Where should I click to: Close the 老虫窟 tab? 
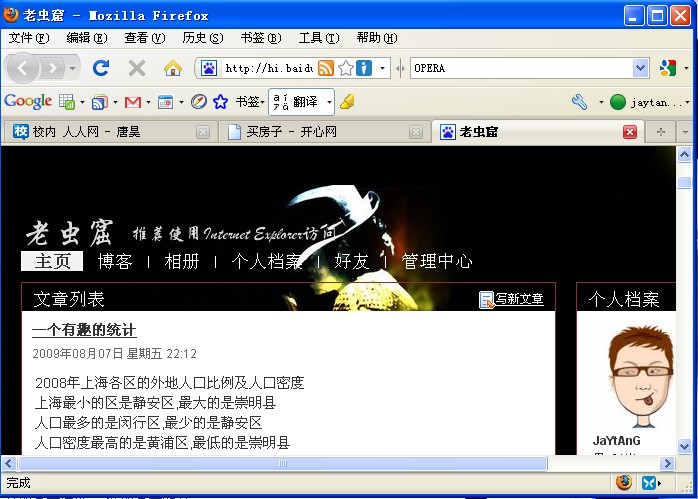pos(630,132)
